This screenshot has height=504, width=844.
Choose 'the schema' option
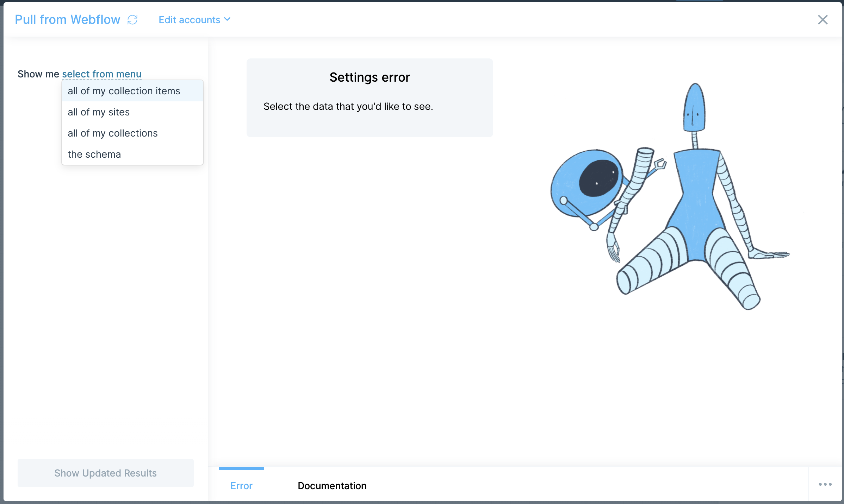[132, 154]
